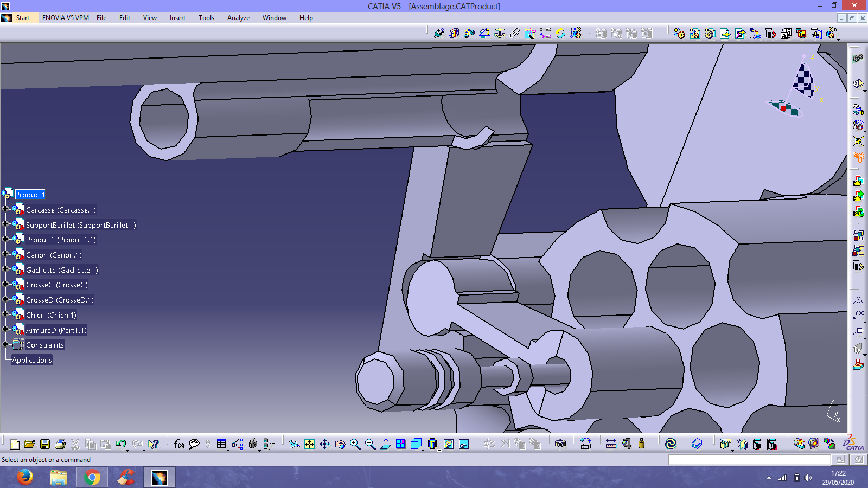This screenshot has height=488, width=868.
Task: Expand the Produit1 tree node
Action: (x=5, y=239)
